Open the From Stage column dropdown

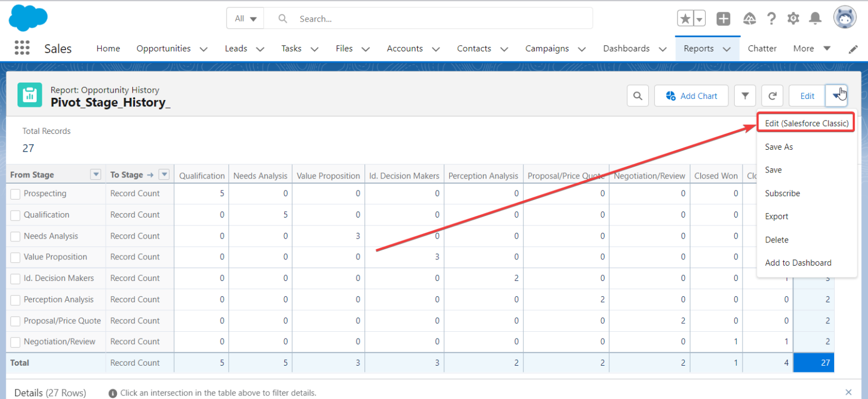(96, 174)
